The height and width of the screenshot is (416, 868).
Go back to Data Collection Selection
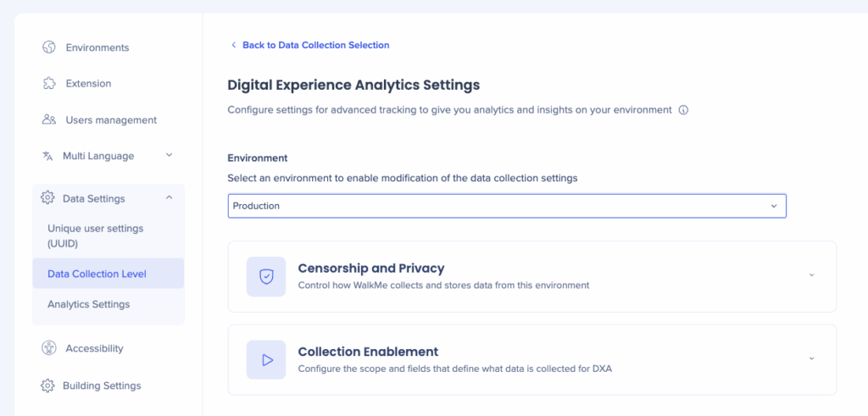click(315, 45)
